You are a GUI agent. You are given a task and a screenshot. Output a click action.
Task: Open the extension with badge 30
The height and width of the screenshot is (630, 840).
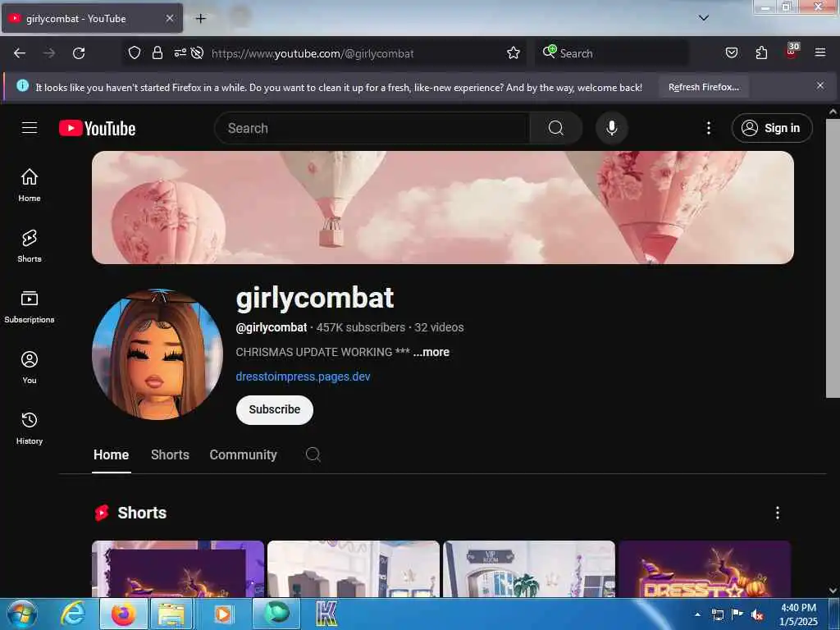[792, 52]
